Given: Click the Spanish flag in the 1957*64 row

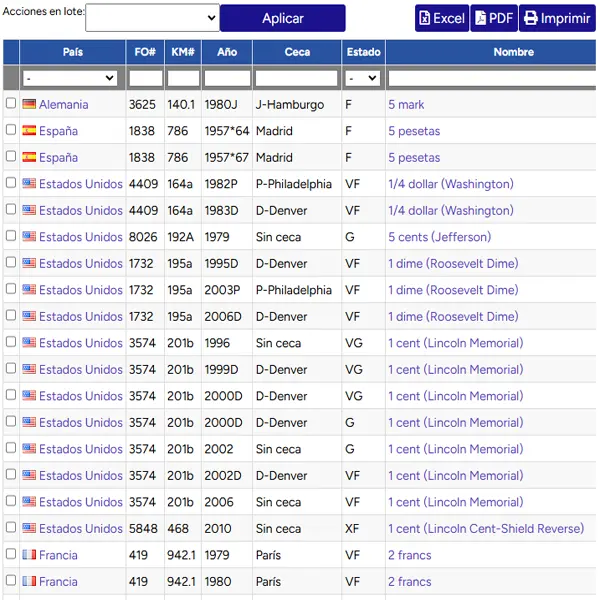Looking at the screenshot, I should (x=29, y=130).
